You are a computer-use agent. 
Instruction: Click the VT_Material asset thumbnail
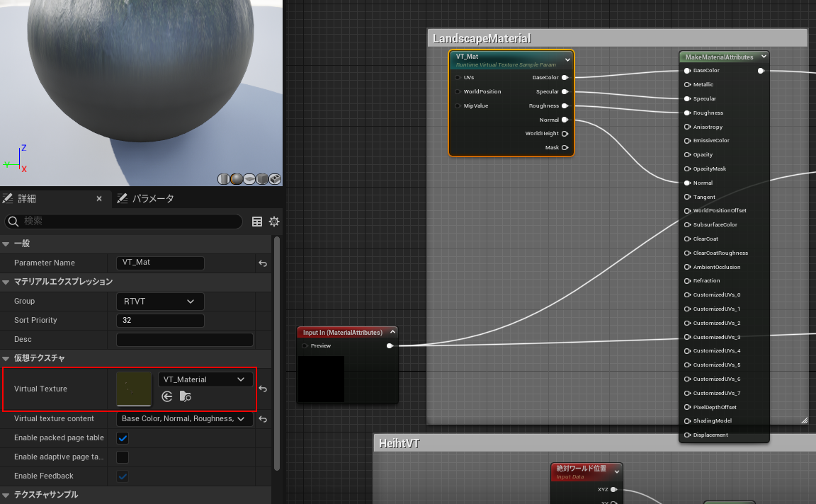pos(133,389)
